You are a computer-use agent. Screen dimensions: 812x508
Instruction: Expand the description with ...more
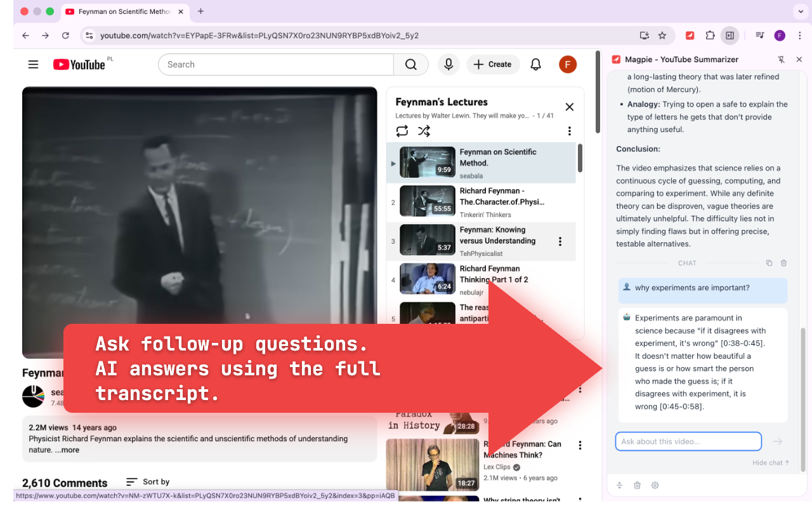[x=67, y=450]
